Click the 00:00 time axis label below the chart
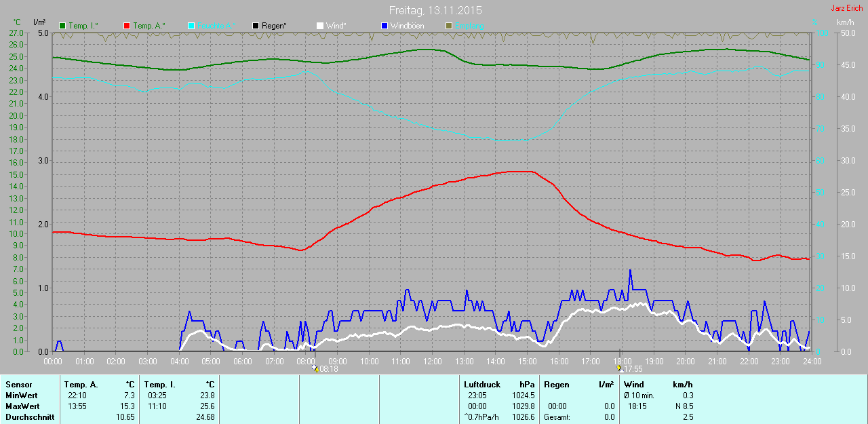 (x=52, y=361)
